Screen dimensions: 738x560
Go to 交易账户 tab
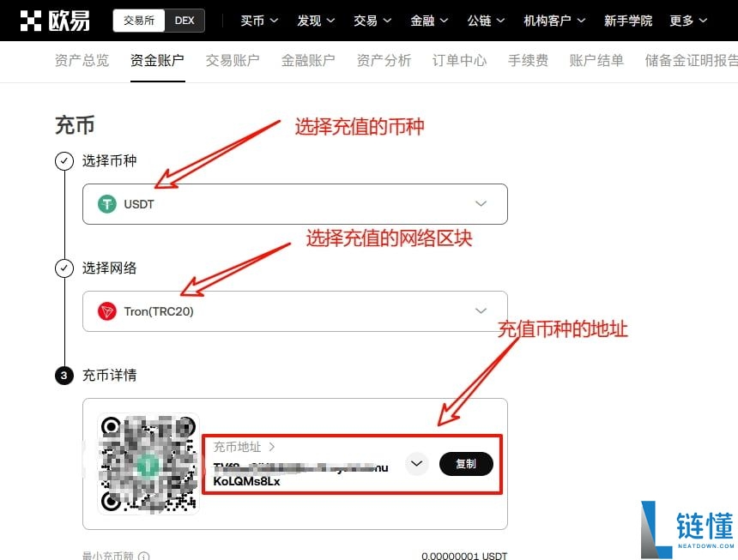coord(233,60)
